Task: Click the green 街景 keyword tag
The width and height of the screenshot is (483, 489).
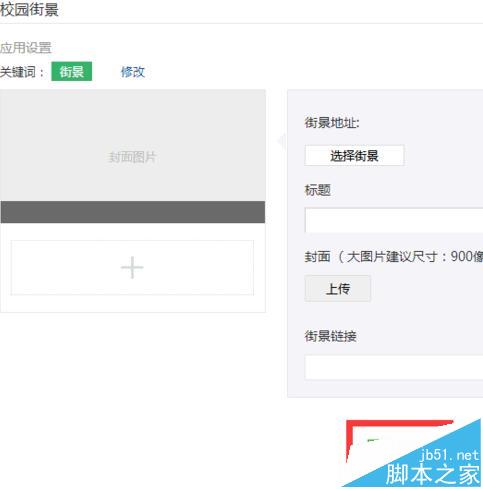Action: pos(71,71)
